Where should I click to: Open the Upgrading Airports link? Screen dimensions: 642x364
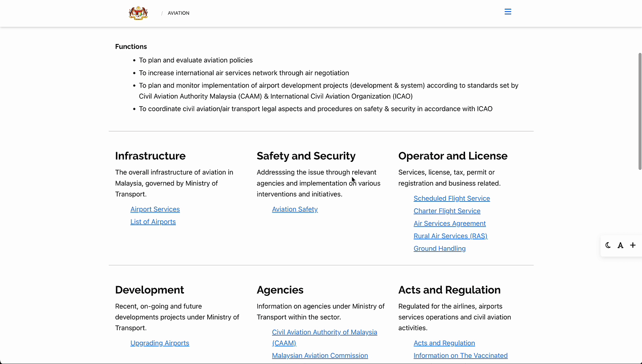160,343
